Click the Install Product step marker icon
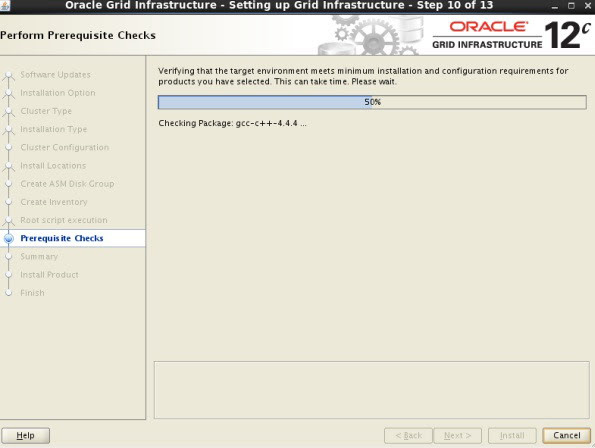The image size is (595, 448). [x=9, y=275]
